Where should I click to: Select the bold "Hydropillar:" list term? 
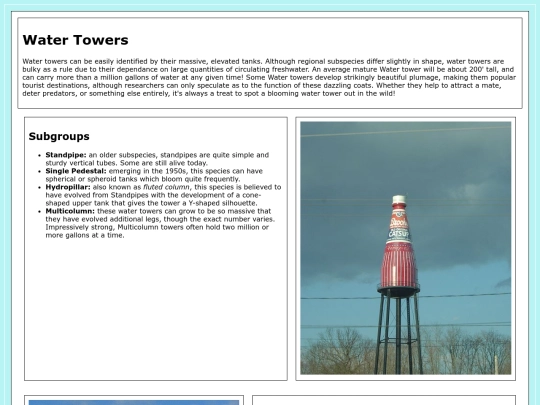pyautogui.click(x=68, y=187)
